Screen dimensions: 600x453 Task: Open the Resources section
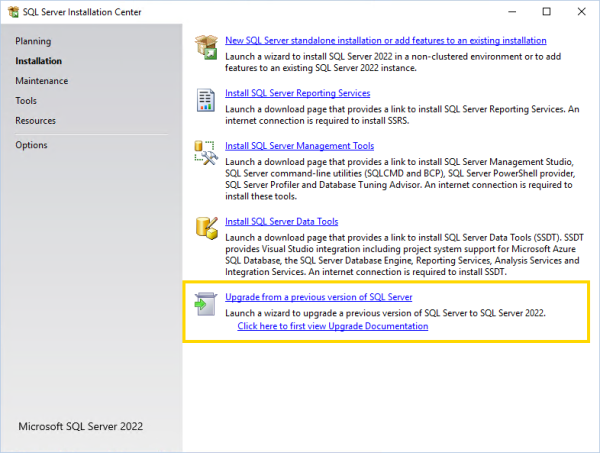(36, 121)
